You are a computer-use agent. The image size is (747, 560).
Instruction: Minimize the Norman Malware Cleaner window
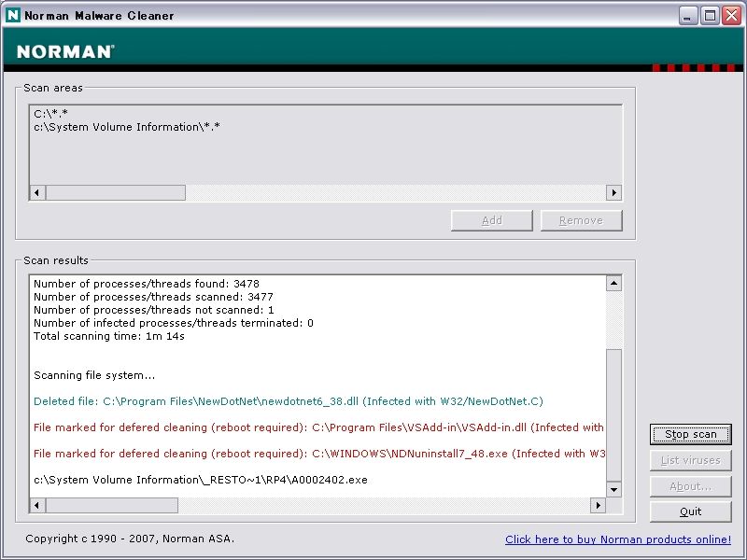pos(688,15)
